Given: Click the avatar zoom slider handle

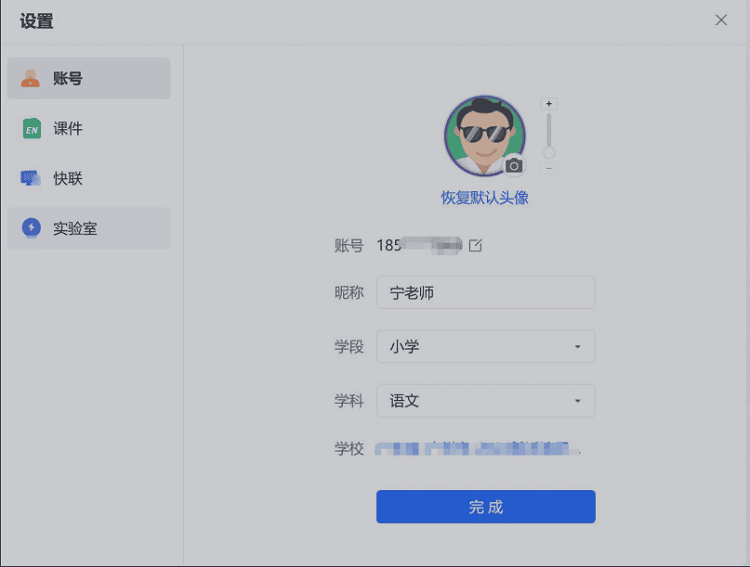Looking at the screenshot, I should click(549, 153).
